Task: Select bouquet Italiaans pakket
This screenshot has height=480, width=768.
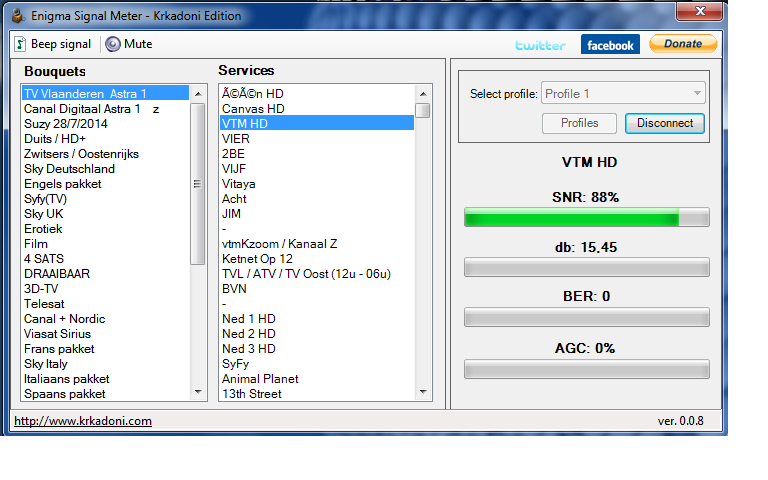Action: (105, 379)
